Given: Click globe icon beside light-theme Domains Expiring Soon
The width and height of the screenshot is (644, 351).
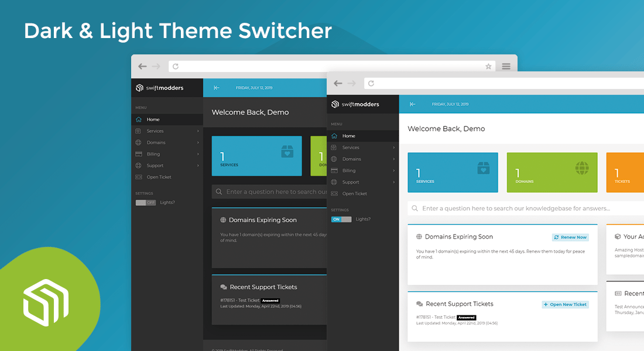Looking at the screenshot, I should 419,237.
